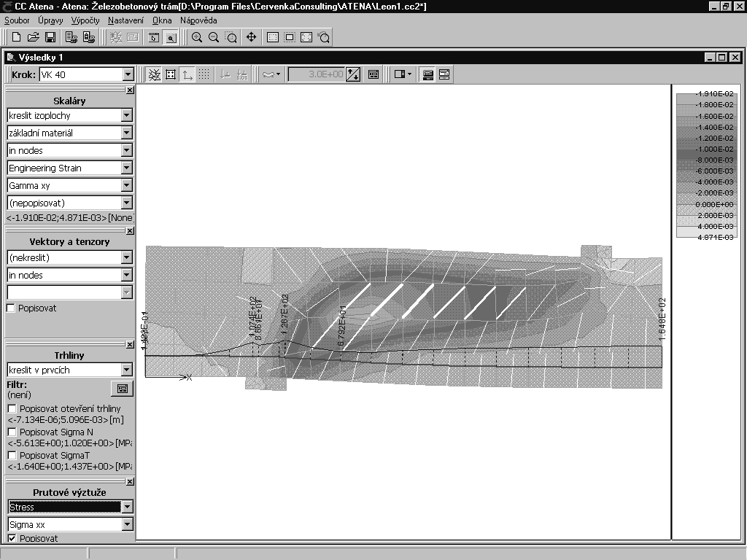Image resolution: width=747 pixels, height=560 pixels.
Task: Open the Výpočty menu
Action: 85,20
